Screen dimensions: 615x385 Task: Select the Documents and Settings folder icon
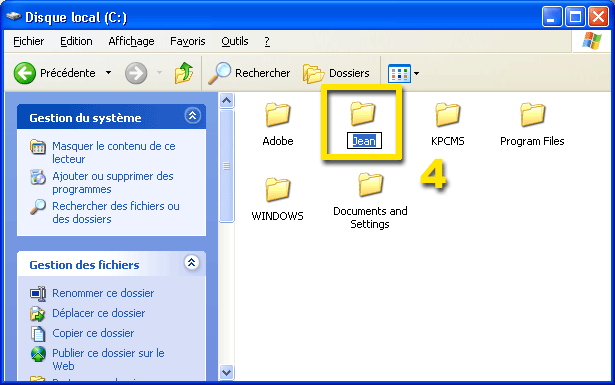pyautogui.click(x=370, y=184)
